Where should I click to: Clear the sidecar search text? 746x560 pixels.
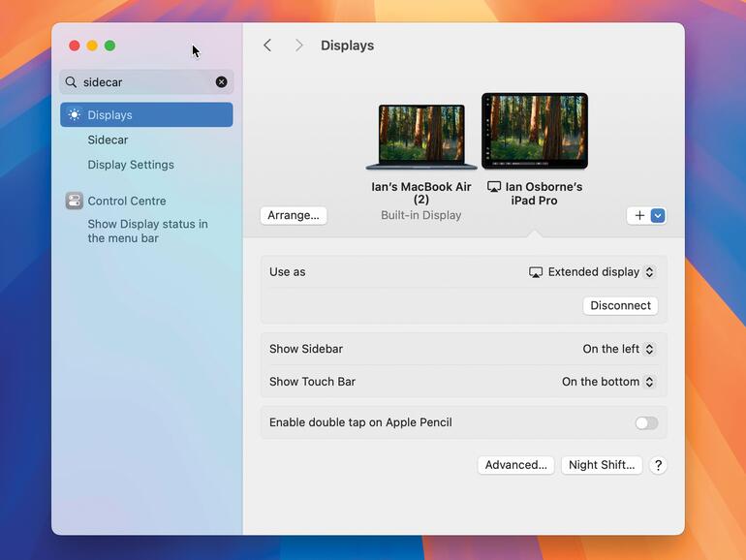click(x=222, y=82)
